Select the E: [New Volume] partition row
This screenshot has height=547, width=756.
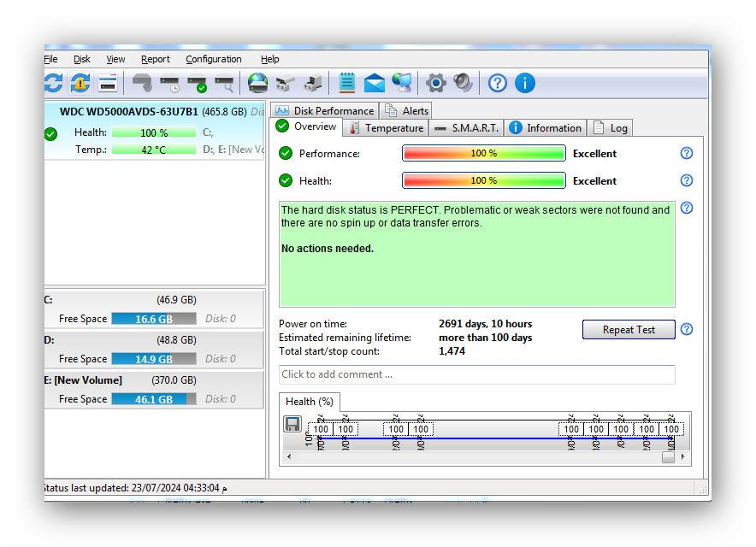click(x=154, y=390)
